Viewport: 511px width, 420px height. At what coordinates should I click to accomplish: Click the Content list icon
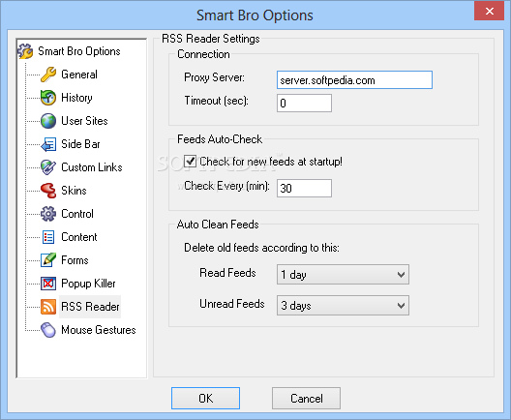(x=48, y=237)
